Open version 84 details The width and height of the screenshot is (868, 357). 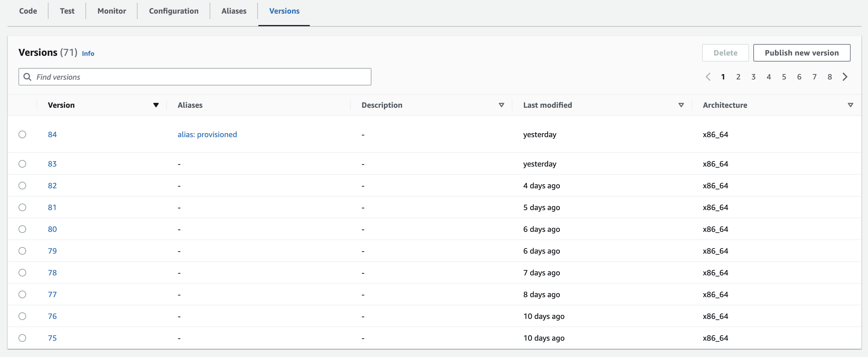pyautogui.click(x=53, y=134)
